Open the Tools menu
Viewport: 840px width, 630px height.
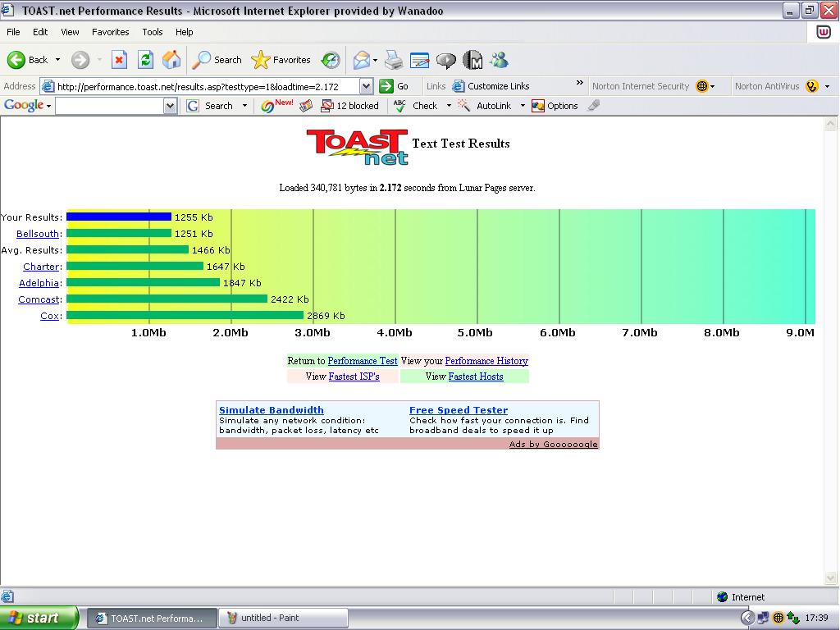click(153, 32)
